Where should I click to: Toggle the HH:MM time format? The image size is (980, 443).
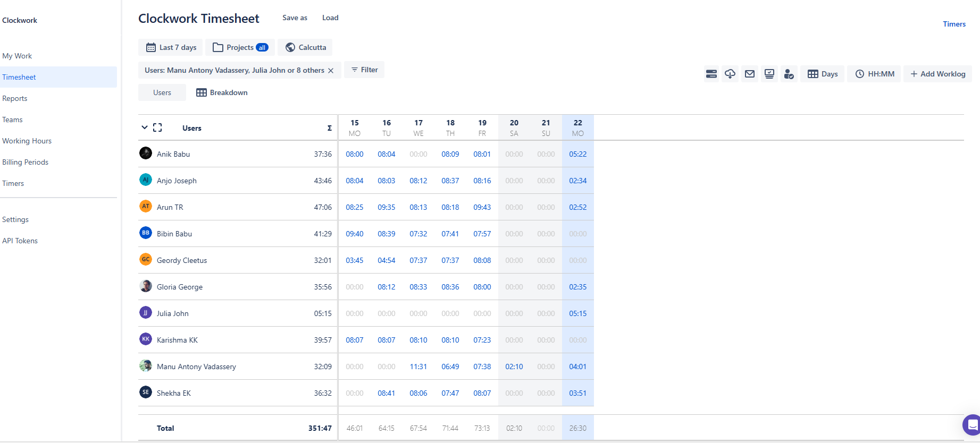(x=875, y=74)
